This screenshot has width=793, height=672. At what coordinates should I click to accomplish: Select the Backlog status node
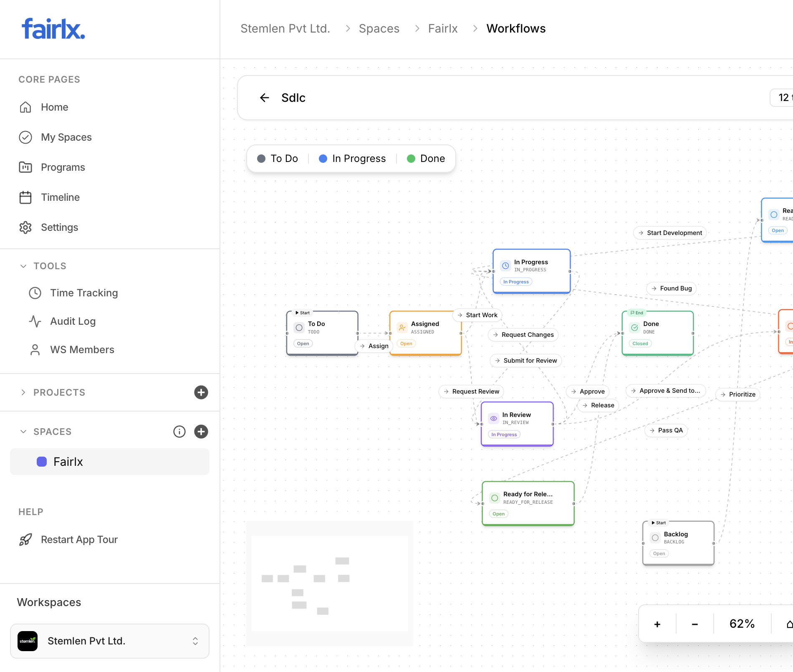tap(679, 543)
